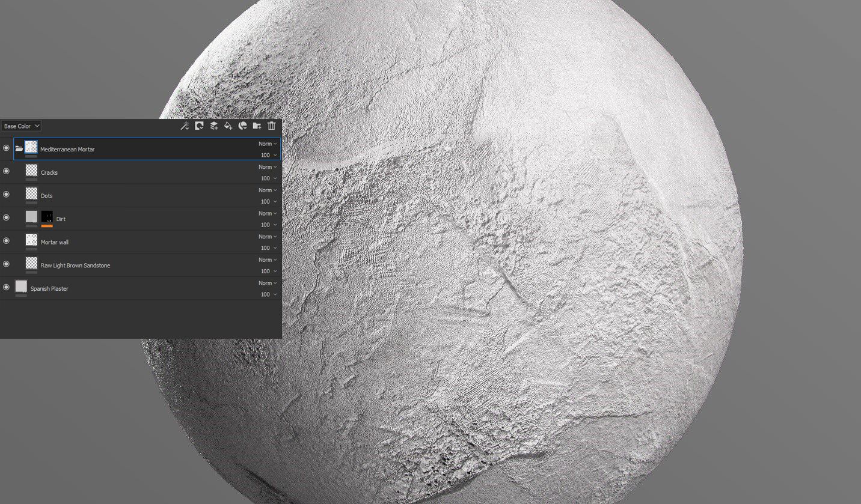
Task: Select the Raw Light Brown Sandstone layer
Action: click(x=75, y=266)
